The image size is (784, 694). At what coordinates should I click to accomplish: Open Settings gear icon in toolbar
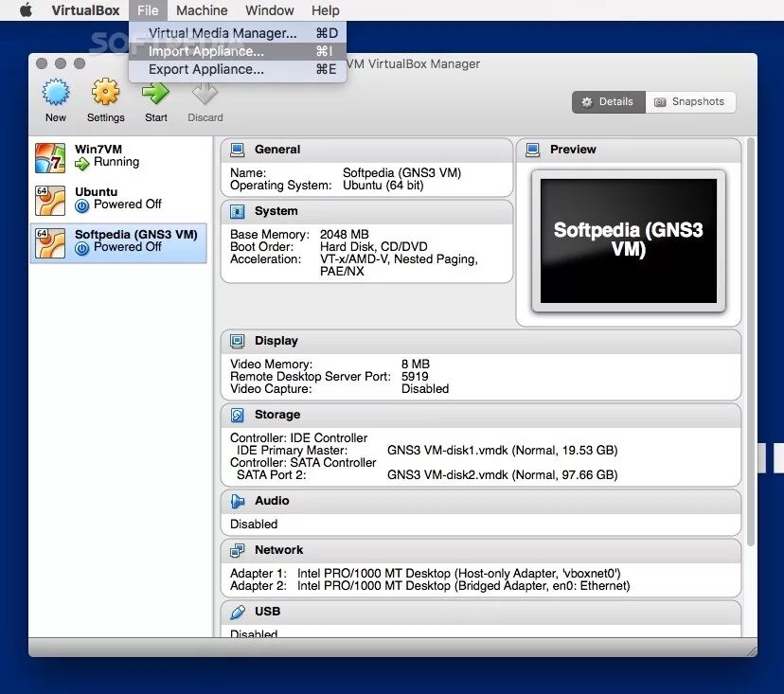point(105,92)
